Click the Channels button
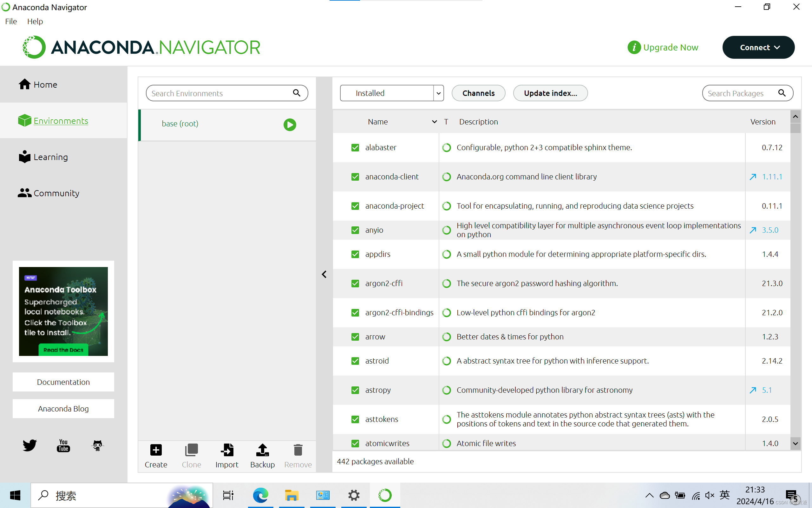The width and height of the screenshot is (812, 508). [x=478, y=93]
